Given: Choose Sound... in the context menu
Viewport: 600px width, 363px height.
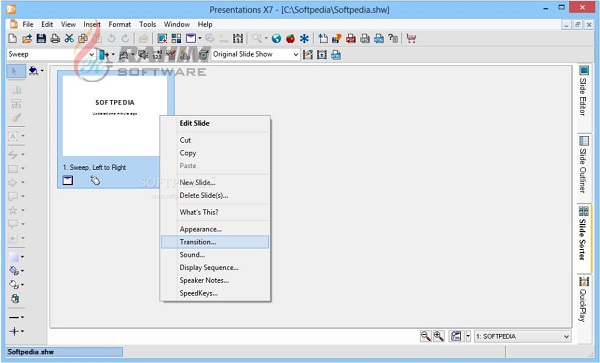Looking at the screenshot, I should point(215,255).
